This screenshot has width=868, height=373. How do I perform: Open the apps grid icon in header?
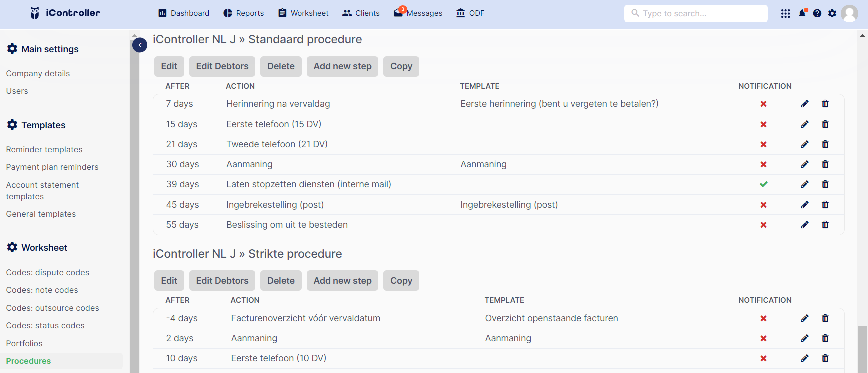[785, 13]
